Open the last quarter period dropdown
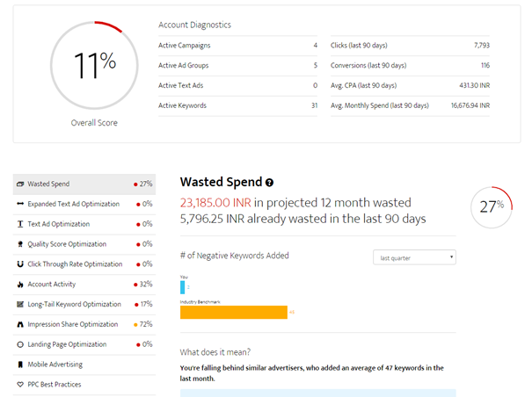 pyautogui.click(x=414, y=257)
